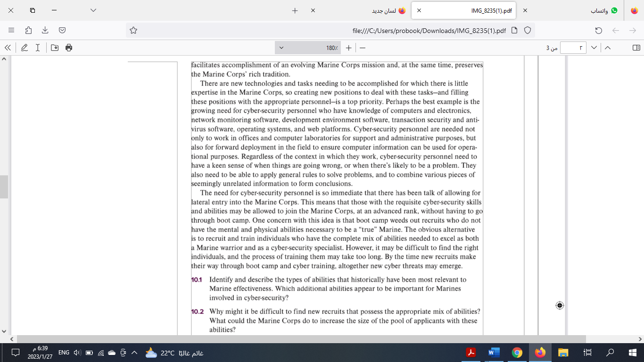This screenshot has height=362, width=644.
Task: Go to the previous PDF page
Action: tap(608, 48)
